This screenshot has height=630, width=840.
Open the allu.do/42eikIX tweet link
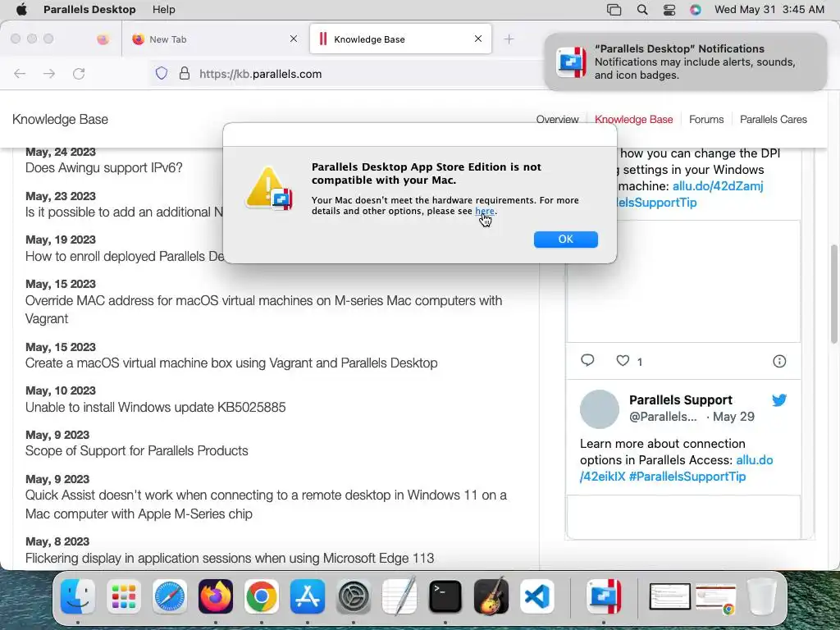tap(677, 468)
